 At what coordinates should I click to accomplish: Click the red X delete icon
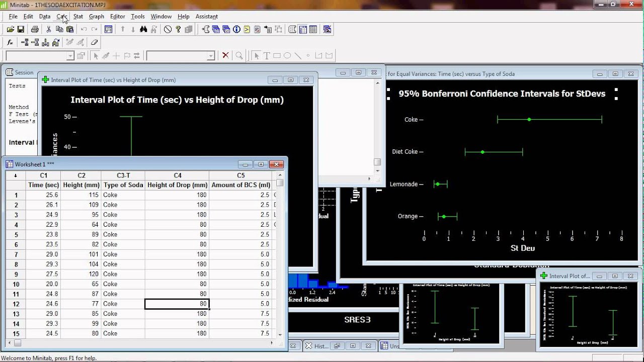(x=225, y=56)
